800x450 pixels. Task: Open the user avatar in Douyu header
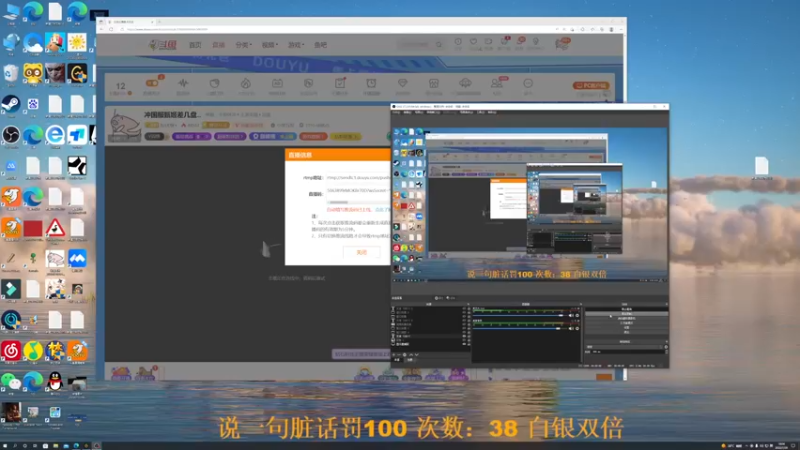562,44
